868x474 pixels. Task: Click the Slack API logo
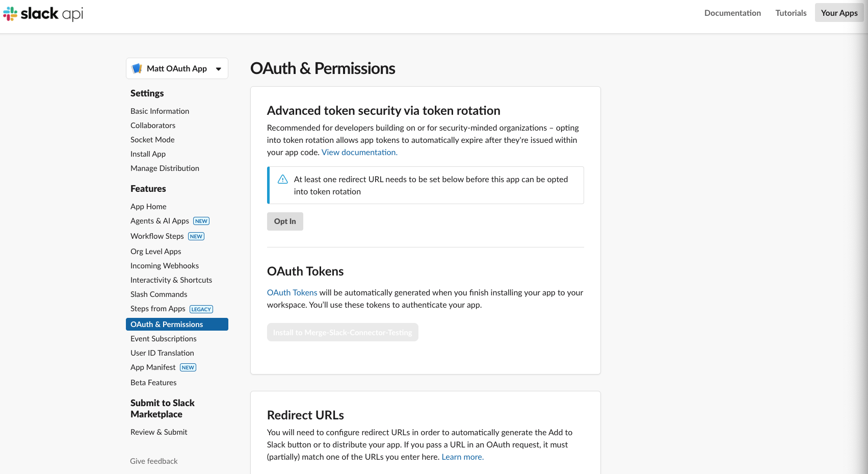coord(43,14)
